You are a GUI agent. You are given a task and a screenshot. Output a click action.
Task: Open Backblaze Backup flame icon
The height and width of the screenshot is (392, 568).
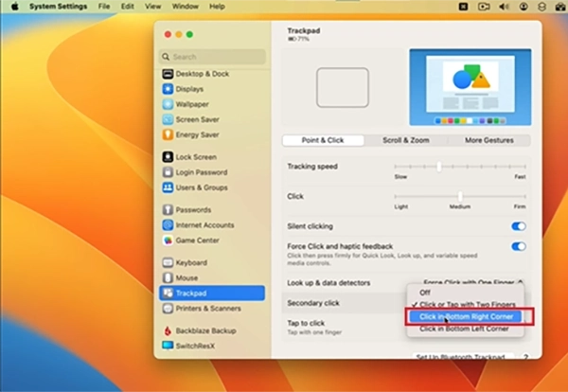click(x=168, y=331)
